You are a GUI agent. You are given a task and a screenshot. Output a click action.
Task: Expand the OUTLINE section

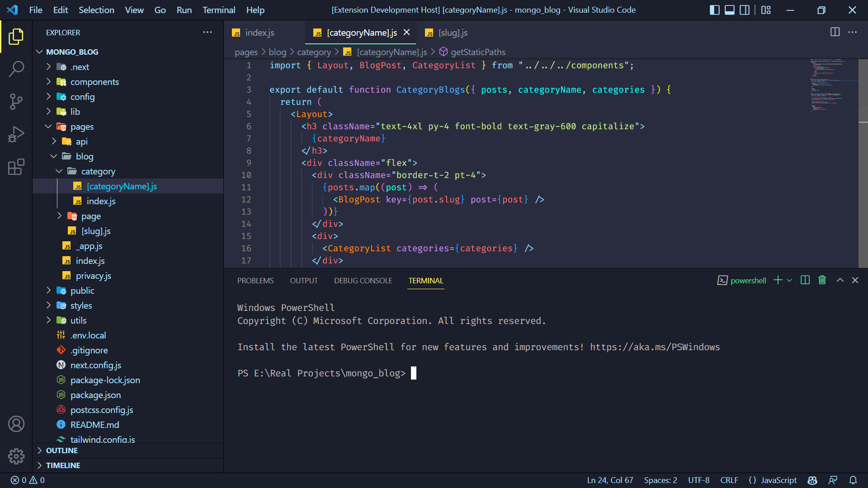point(129,450)
